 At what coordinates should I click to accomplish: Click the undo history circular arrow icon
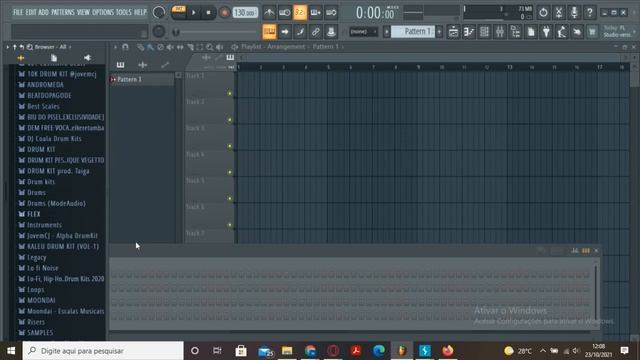[543, 13]
